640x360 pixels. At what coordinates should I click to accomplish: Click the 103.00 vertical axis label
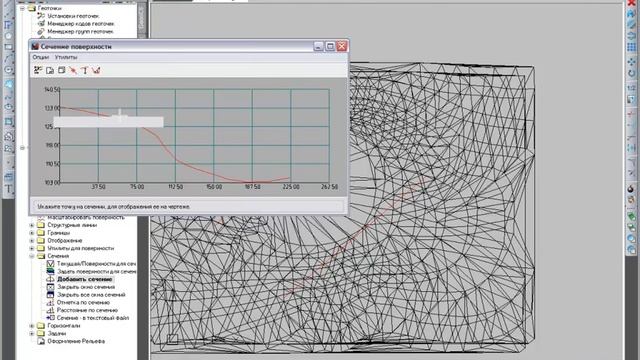coord(52,183)
